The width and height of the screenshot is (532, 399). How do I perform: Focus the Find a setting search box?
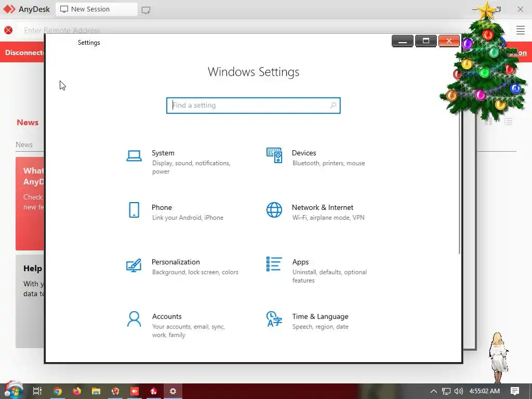click(x=253, y=105)
